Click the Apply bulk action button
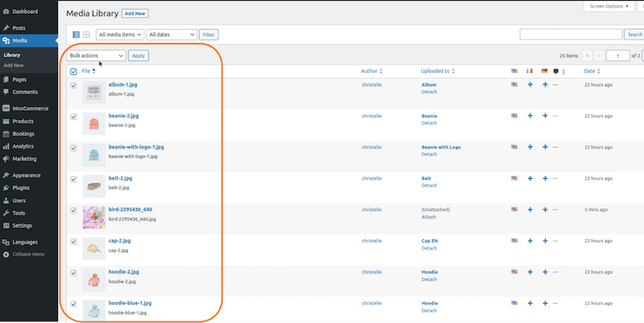This screenshot has height=323, width=644. point(138,56)
